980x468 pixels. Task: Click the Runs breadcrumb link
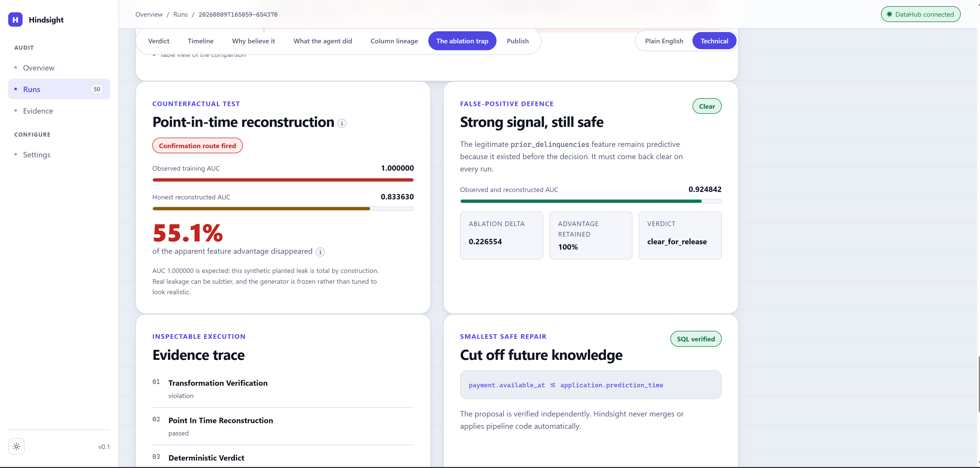point(180,14)
